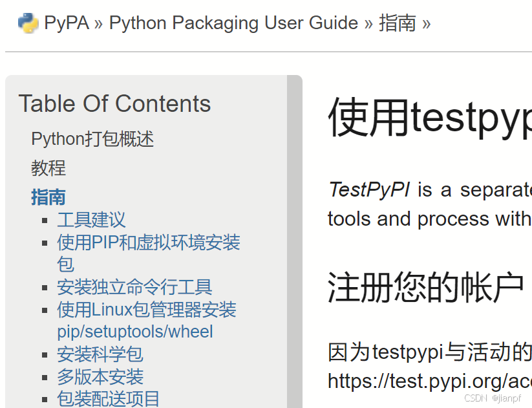The width and height of the screenshot is (532, 408).
Task: Open 工具建议 sidebar entry
Action: [x=91, y=220]
